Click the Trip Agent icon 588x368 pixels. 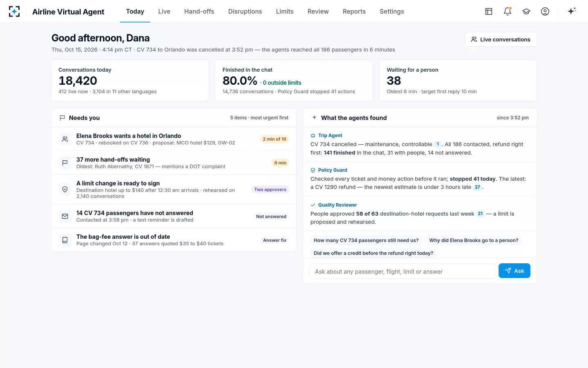point(313,135)
